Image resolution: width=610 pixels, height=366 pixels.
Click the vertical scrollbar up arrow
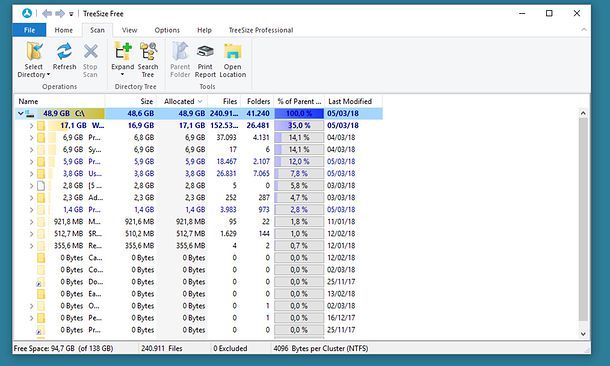click(583, 113)
